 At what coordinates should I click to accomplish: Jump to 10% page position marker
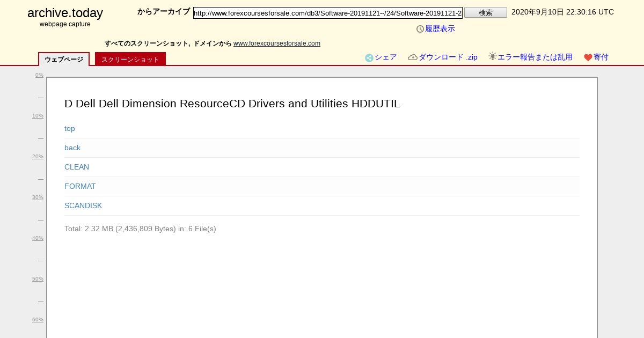(x=38, y=116)
